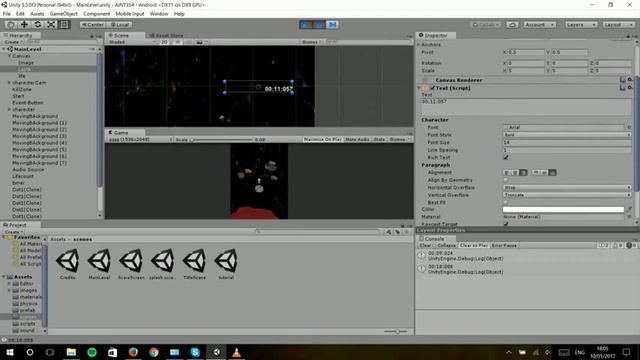Open VLC media player from the taskbar

[x=236, y=352]
